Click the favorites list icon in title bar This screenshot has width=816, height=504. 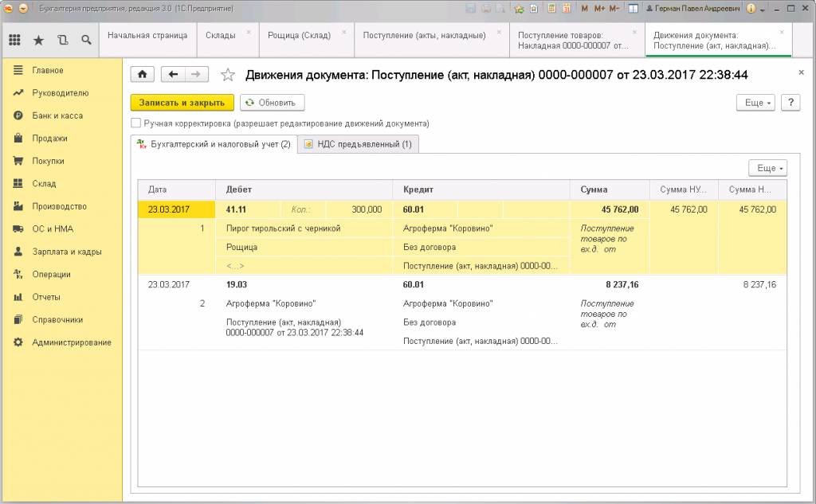(x=534, y=8)
